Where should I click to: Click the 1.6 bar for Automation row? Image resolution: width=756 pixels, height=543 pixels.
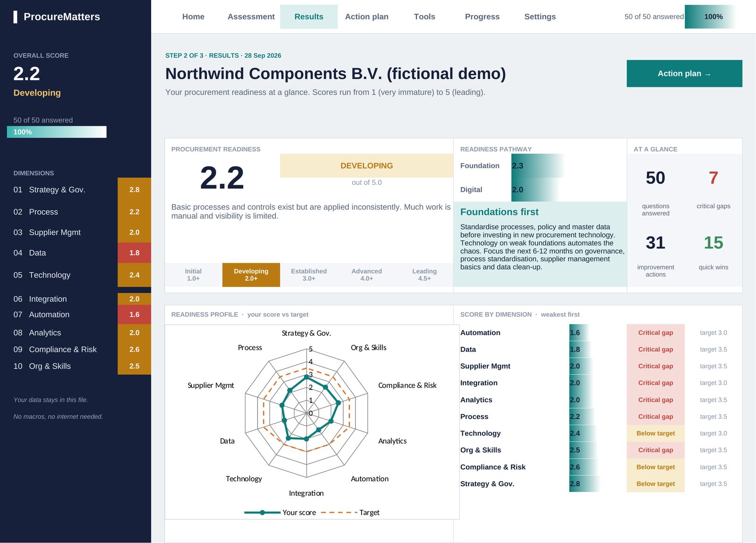click(579, 333)
